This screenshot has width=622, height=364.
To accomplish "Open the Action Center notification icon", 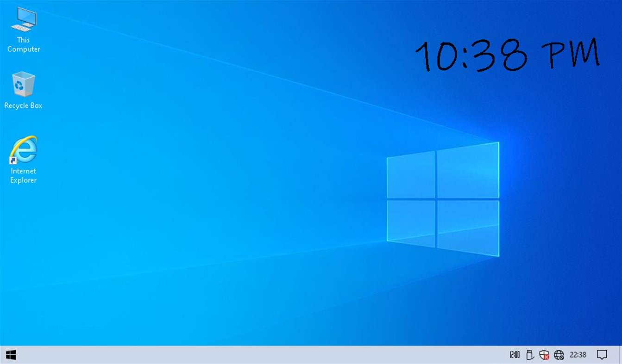I will [x=602, y=354].
